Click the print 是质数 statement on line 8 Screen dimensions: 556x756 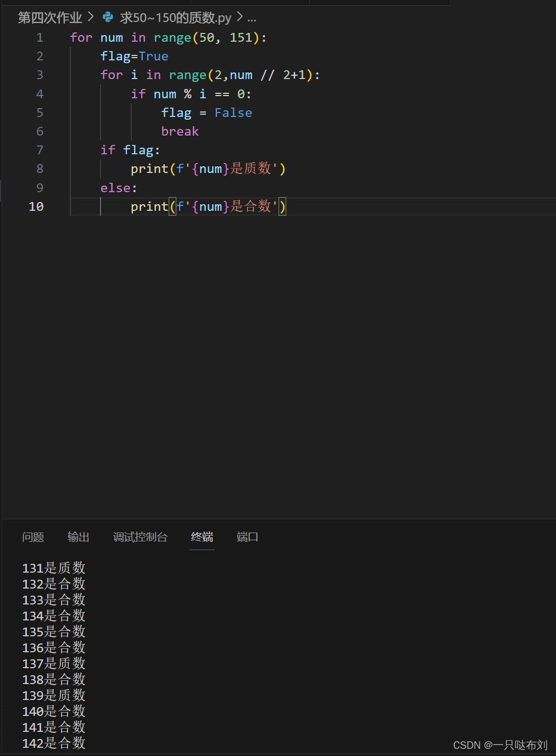point(208,169)
